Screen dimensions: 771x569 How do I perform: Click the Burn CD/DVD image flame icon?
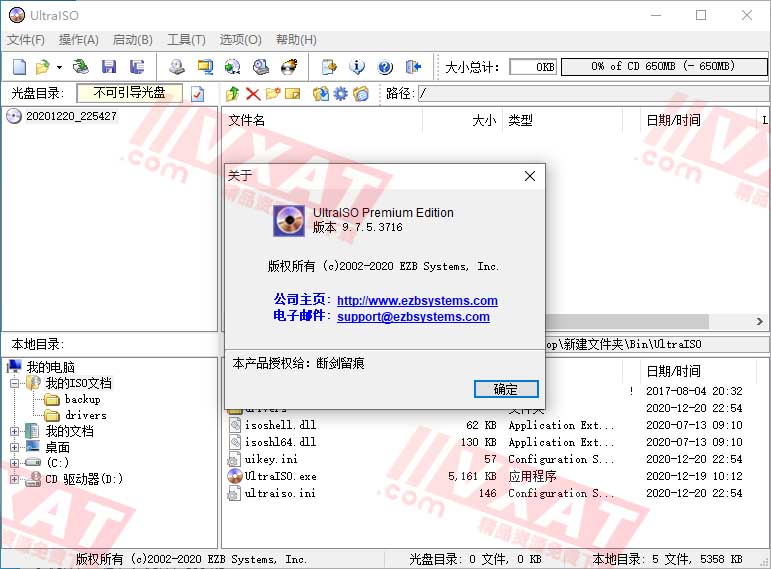tap(289, 67)
